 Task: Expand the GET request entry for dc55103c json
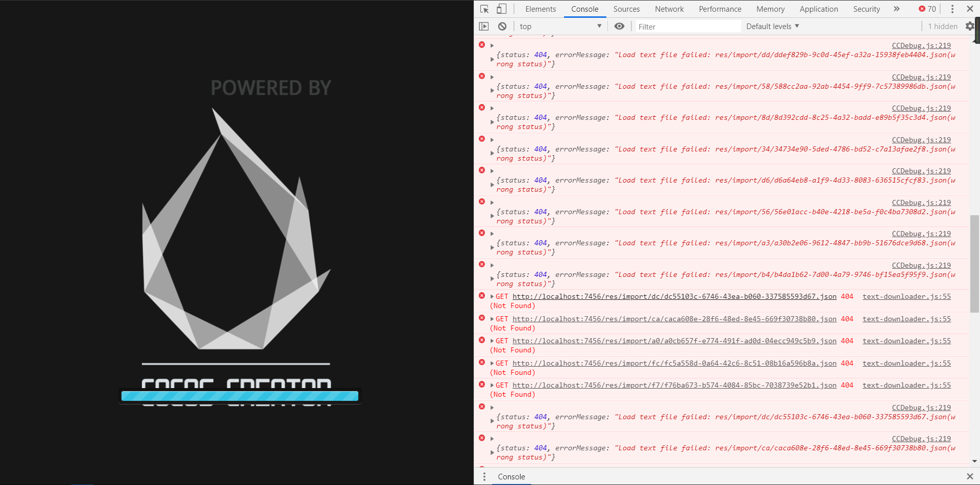tap(492, 296)
